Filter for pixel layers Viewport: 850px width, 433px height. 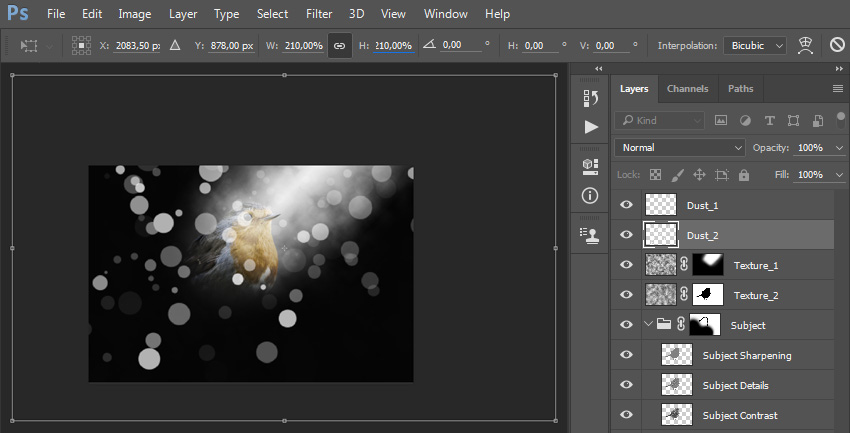pos(720,121)
